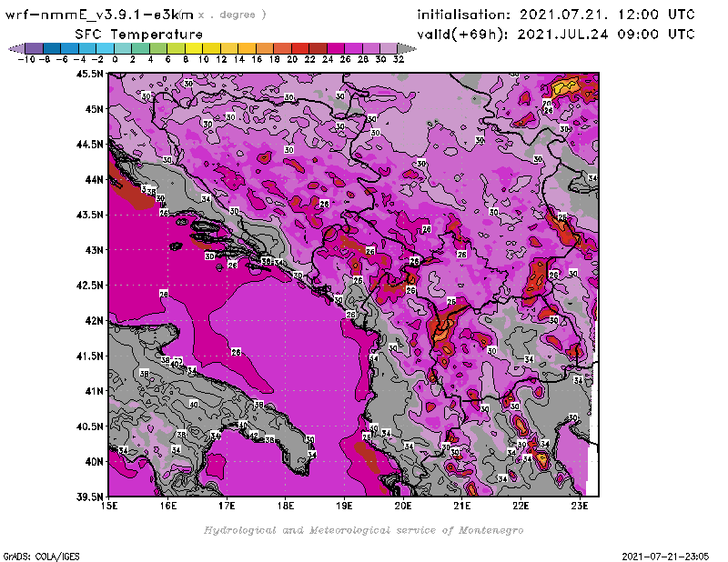Click the valid(+69h) forecast time text

click(x=556, y=34)
